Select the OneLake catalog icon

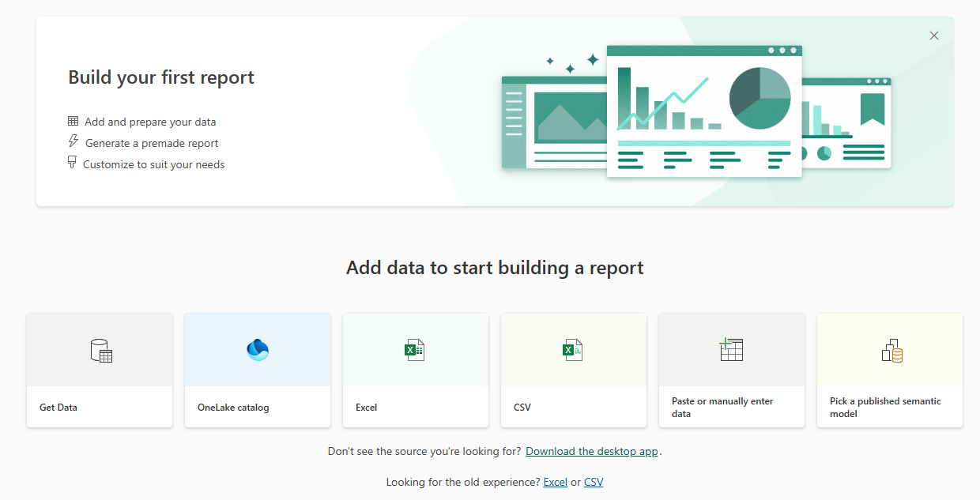[x=258, y=349]
